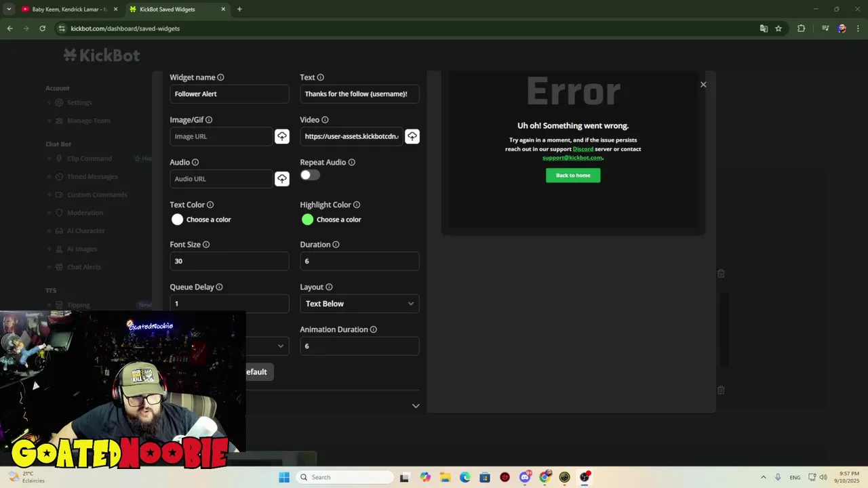868x488 pixels.
Task: Click the Image URL input field
Action: 221,136
